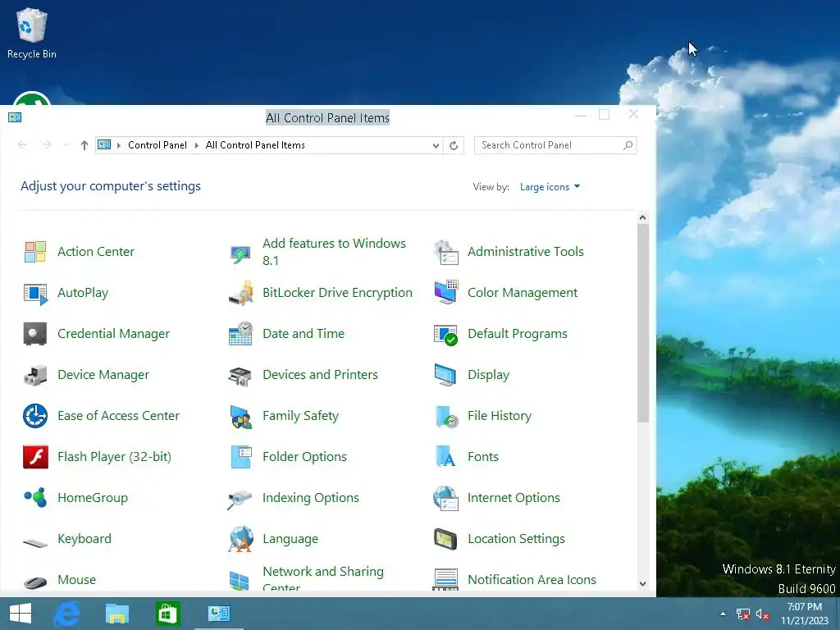The image size is (840, 630).
Task: Open the Start button on taskbar
Action: pos(21,614)
